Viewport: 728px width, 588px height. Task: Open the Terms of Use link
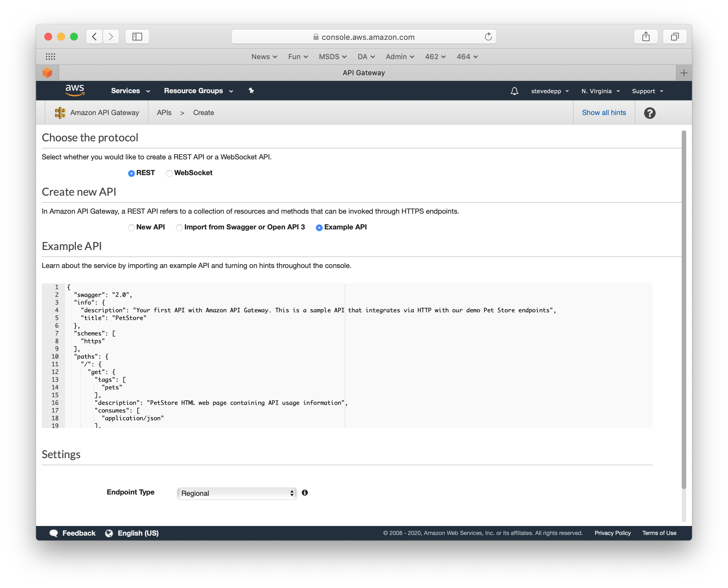pos(659,533)
